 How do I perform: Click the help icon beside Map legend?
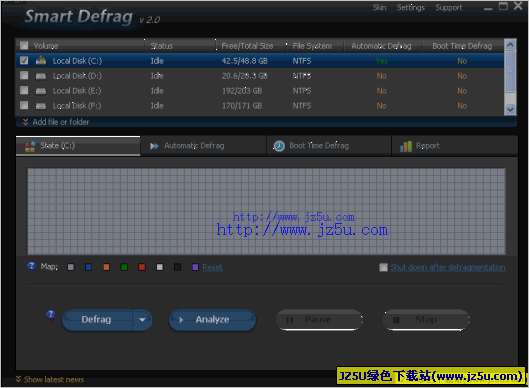[31, 266]
